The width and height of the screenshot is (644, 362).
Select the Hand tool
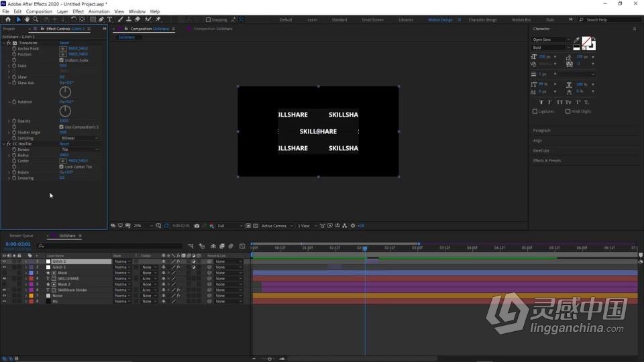click(x=27, y=19)
